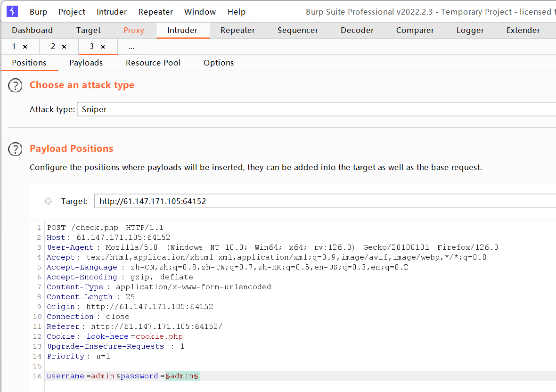
Task: Open the Burp menu
Action: pos(38,12)
